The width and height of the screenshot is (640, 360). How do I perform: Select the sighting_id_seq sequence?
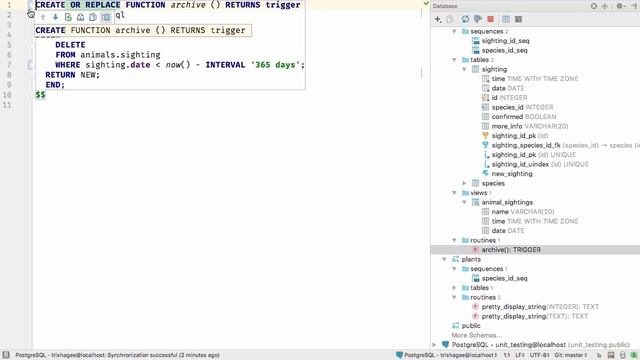[x=505, y=41]
